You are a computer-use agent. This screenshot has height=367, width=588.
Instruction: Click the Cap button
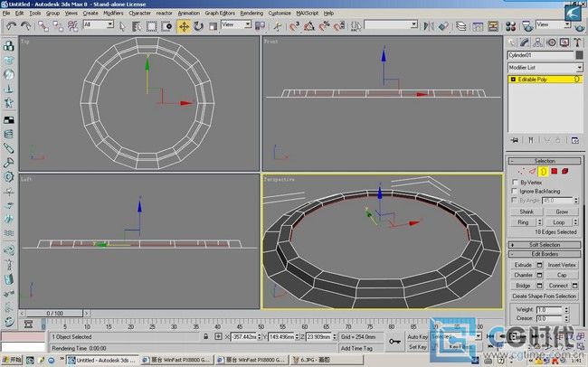tap(562, 275)
